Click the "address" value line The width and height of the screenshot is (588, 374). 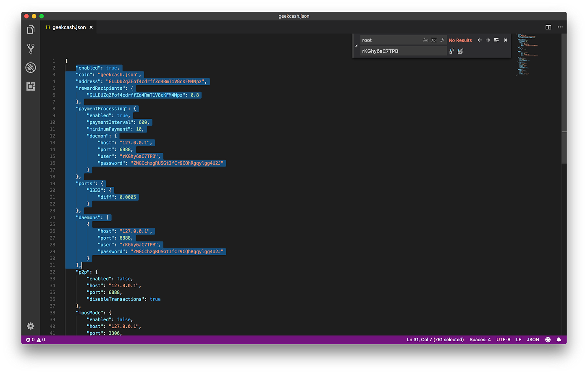pyautogui.click(x=142, y=81)
